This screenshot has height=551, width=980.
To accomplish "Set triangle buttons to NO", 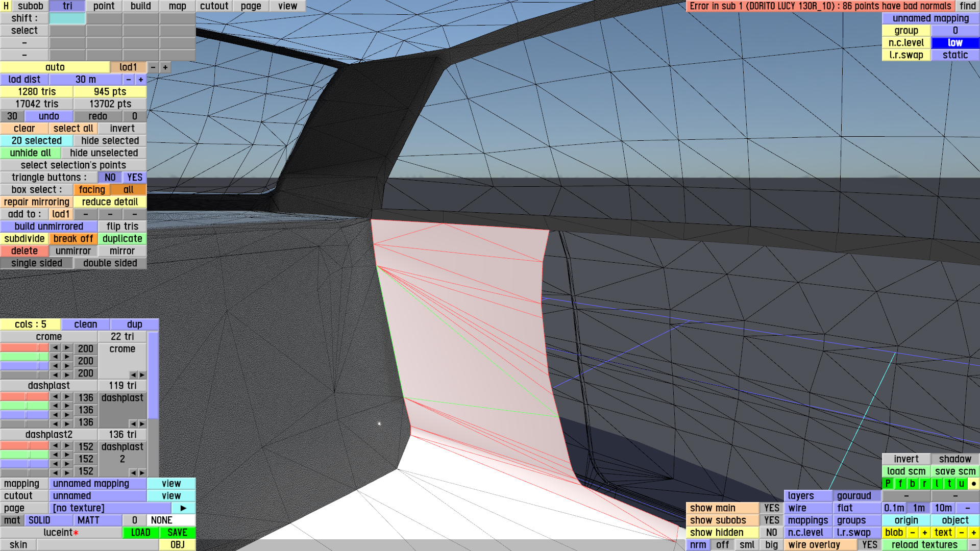I will 110,178.
